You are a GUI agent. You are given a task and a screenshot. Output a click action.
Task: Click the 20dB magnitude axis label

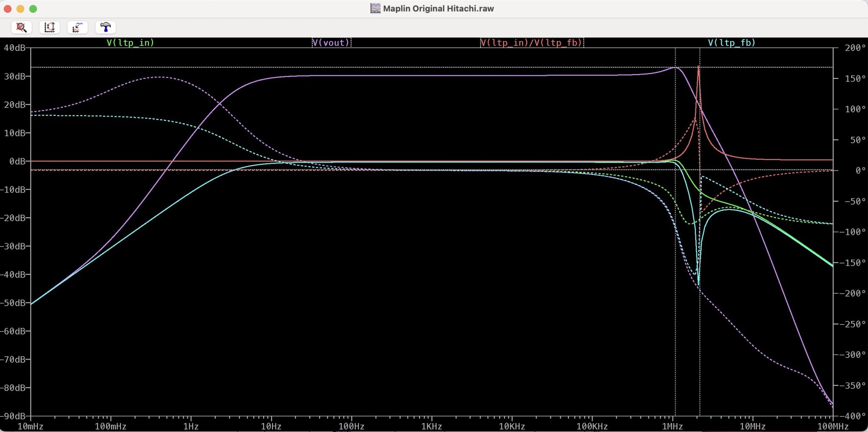click(x=15, y=105)
